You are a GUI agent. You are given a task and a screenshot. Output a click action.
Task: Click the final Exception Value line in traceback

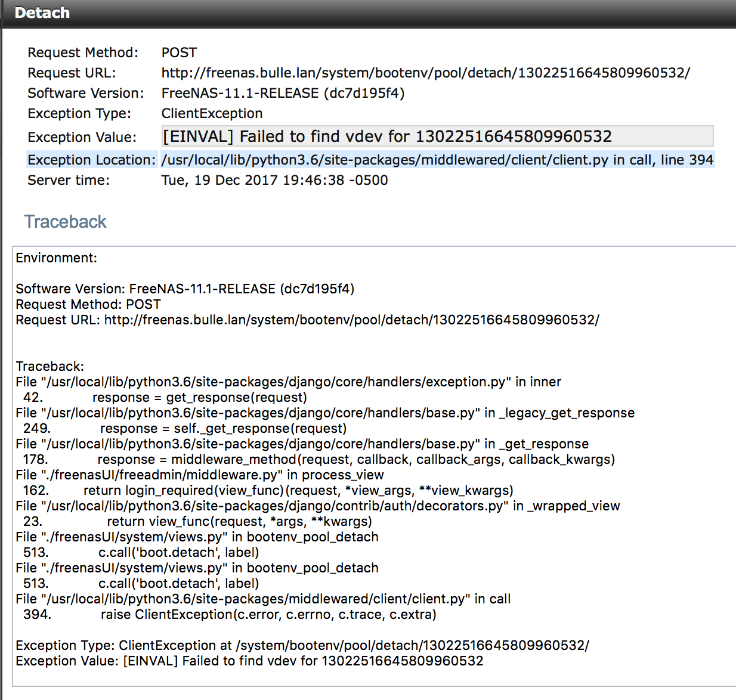click(x=249, y=661)
